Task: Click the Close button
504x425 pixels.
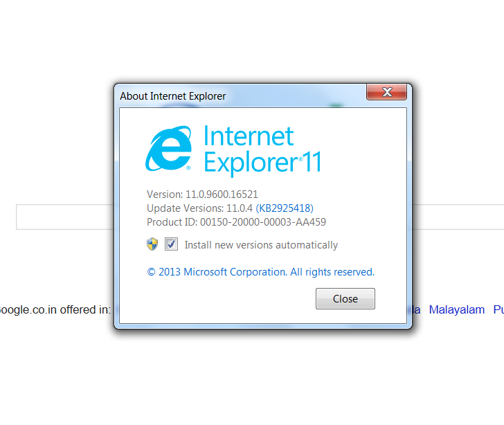Action: pos(345,298)
